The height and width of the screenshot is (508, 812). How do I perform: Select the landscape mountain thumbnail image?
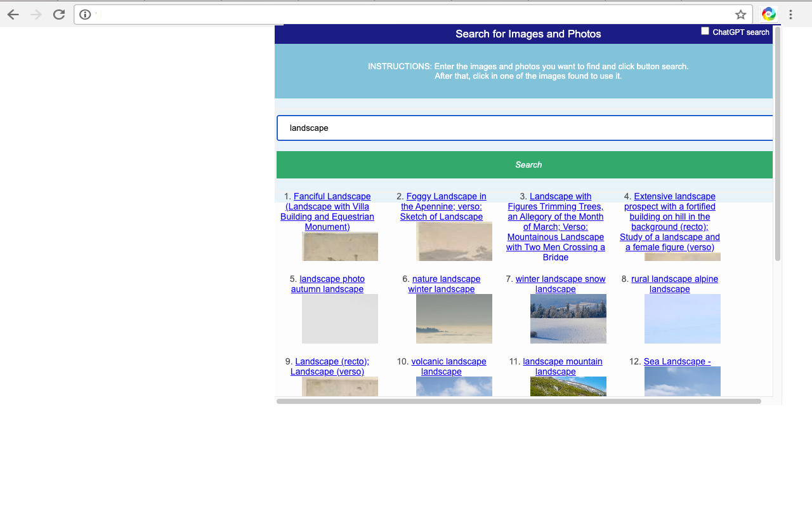(568, 386)
